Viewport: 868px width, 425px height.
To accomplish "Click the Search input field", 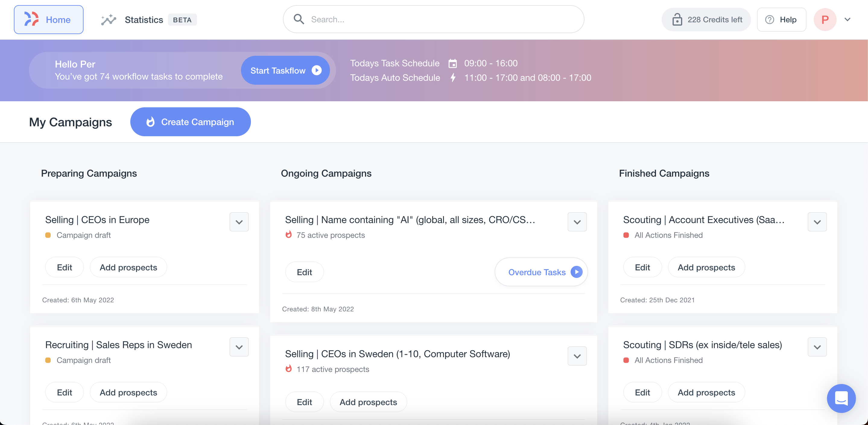I will (x=438, y=20).
